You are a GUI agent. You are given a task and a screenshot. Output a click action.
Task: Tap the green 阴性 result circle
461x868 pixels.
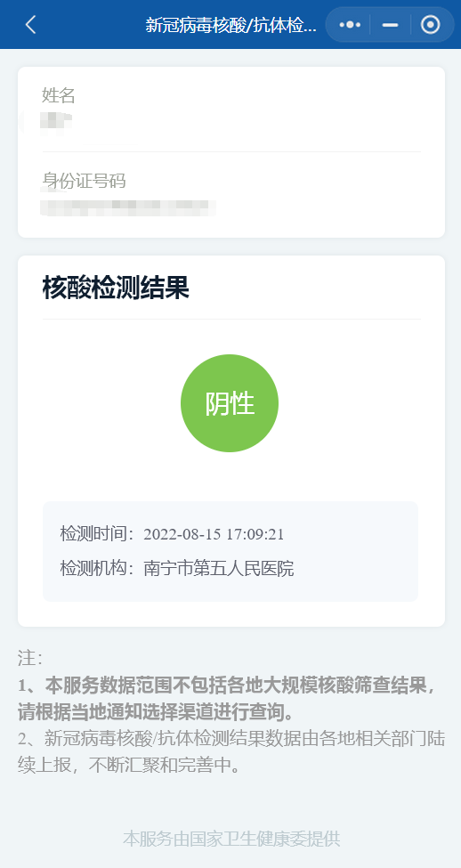[x=230, y=403]
